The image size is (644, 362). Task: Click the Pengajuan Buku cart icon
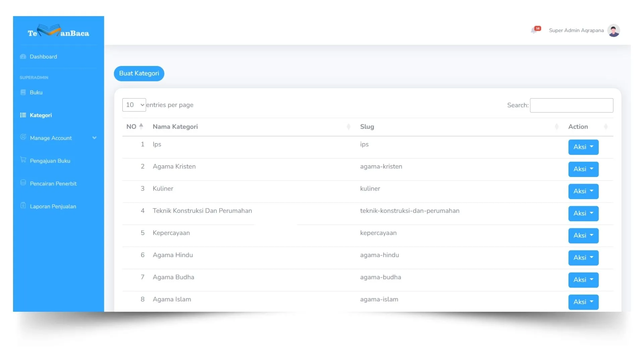pyautogui.click(x=23, y=160)
